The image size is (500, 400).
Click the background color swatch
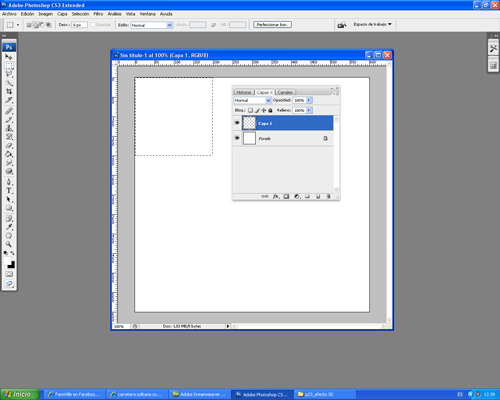coord(12,265)
